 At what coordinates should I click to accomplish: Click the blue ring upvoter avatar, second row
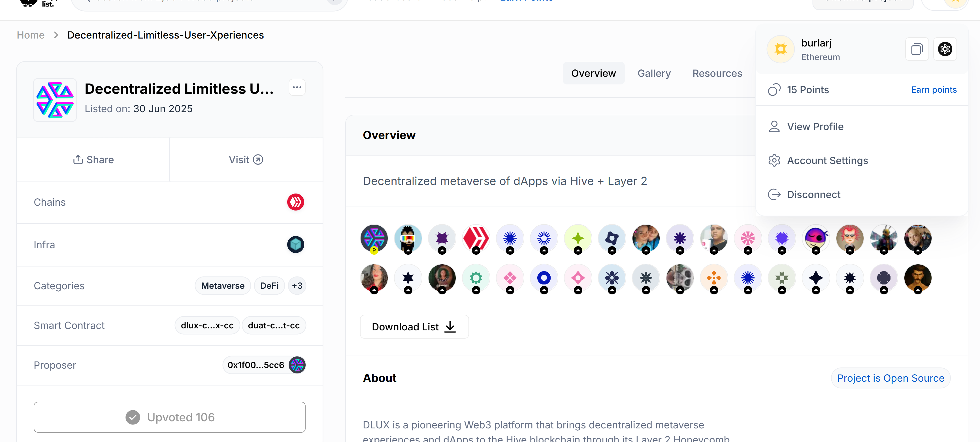coord(544,278)
